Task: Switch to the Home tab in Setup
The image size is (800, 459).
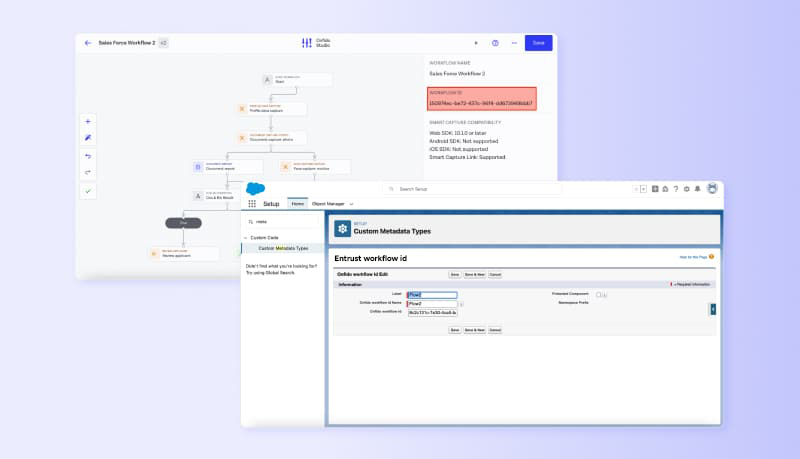Action: [297, 203]
